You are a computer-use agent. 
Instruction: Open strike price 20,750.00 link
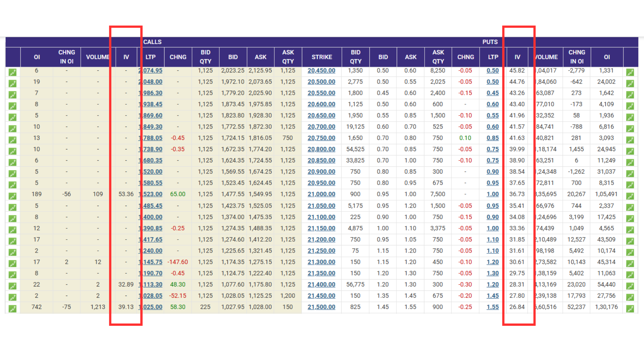(321, 138)
